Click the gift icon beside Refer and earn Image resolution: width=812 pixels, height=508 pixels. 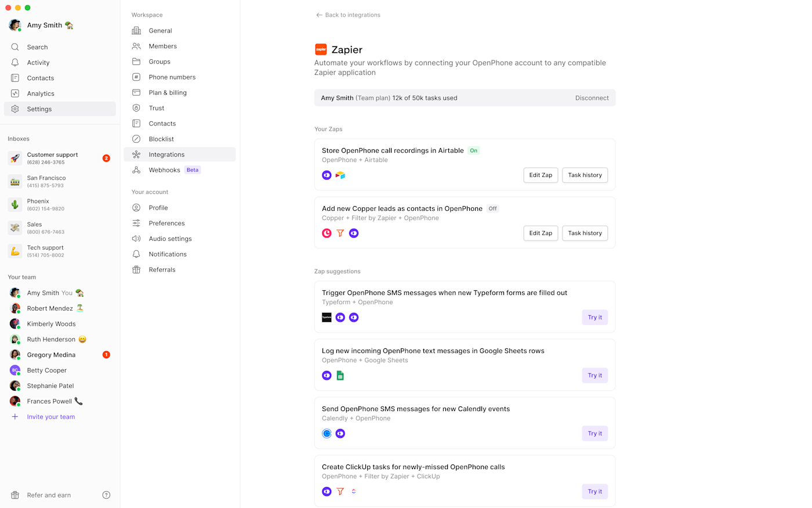pyautogui.click(x=15, y=495)
